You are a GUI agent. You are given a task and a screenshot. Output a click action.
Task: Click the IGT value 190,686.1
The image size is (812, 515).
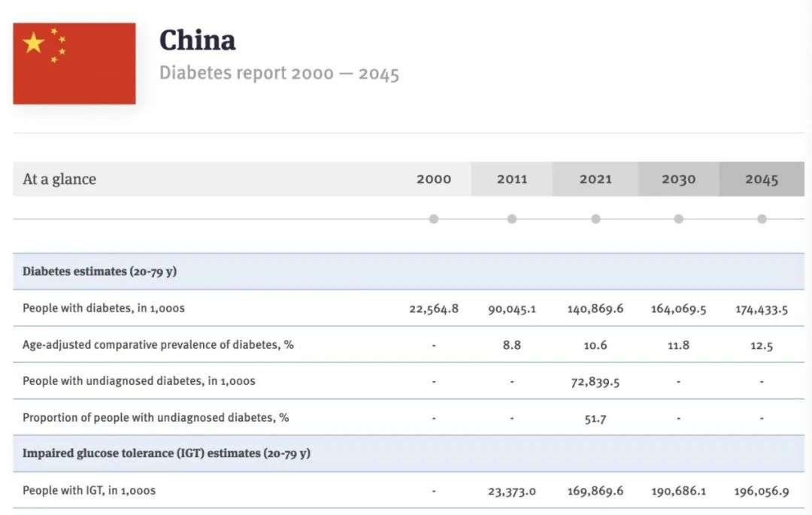click(x=678, y=491)
